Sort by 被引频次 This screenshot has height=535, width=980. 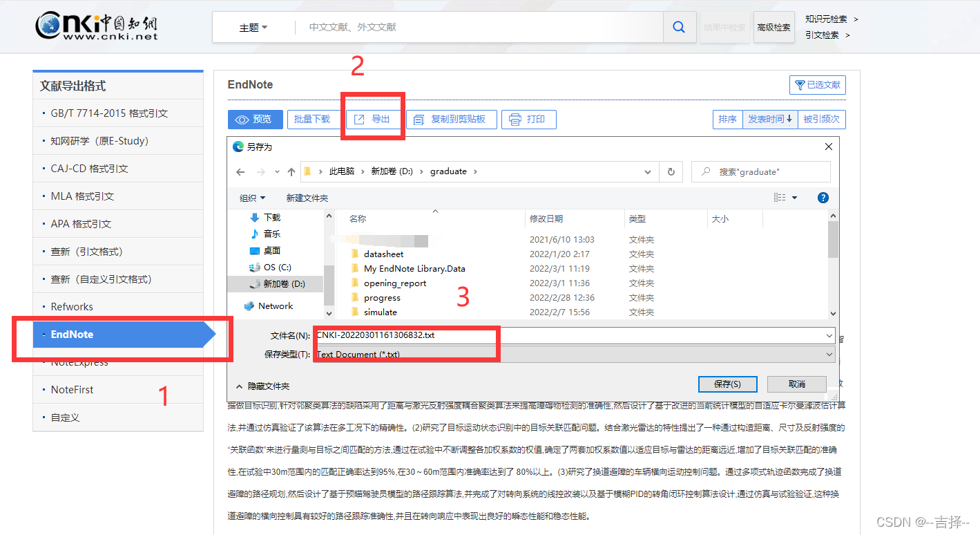pos(822,120)
